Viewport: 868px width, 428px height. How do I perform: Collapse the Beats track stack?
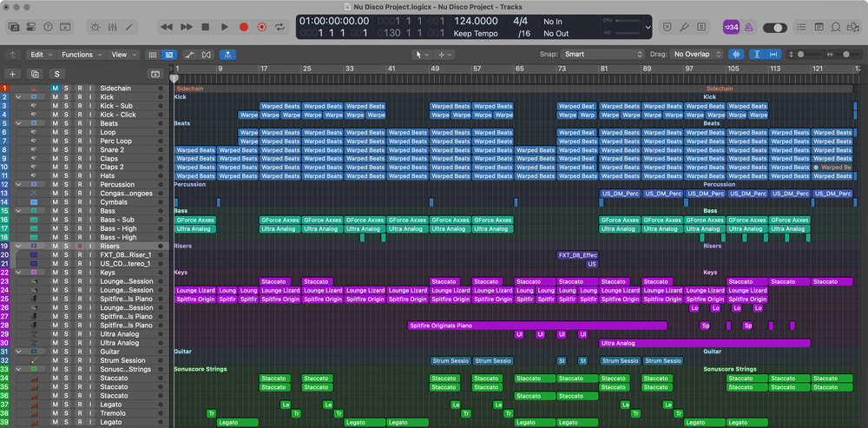coord(17,123)
